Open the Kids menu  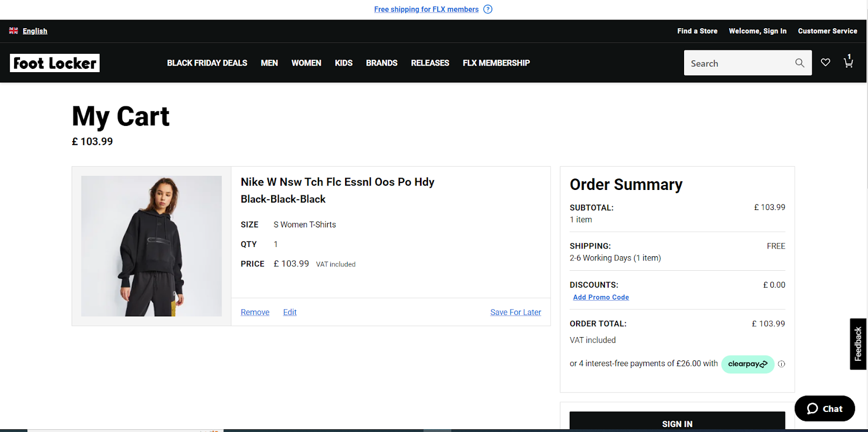click(x=343, y=63)
